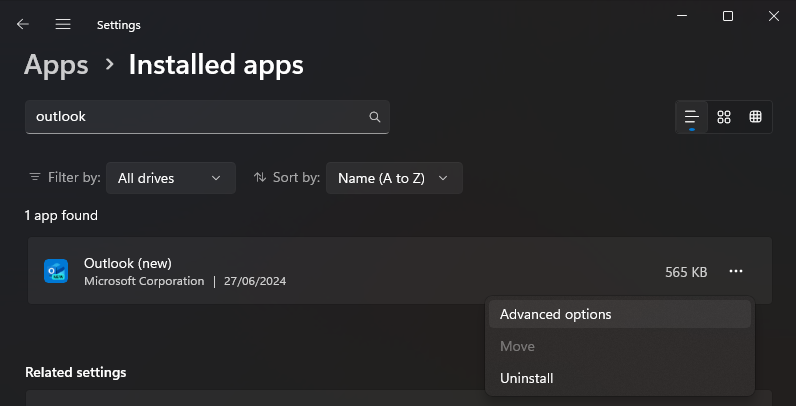Click the search magnifier icon
The image size is (796, 406).
[375, 117]
